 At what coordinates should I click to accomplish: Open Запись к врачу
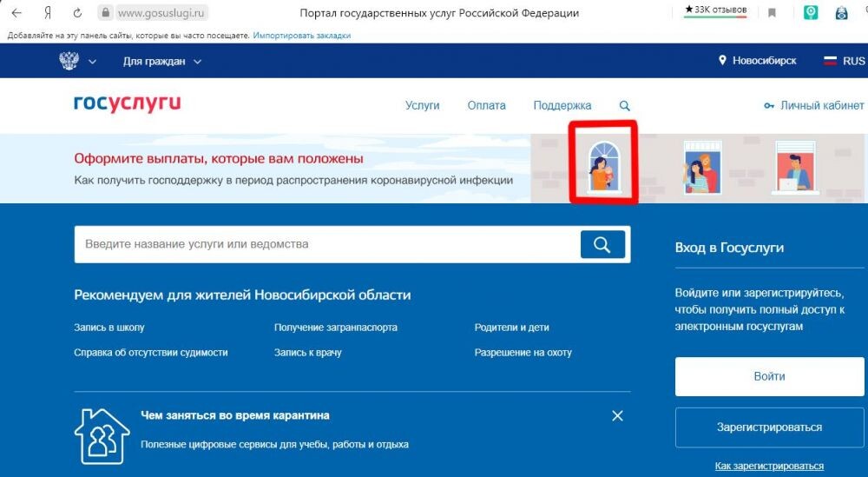(x=308, y=353)
